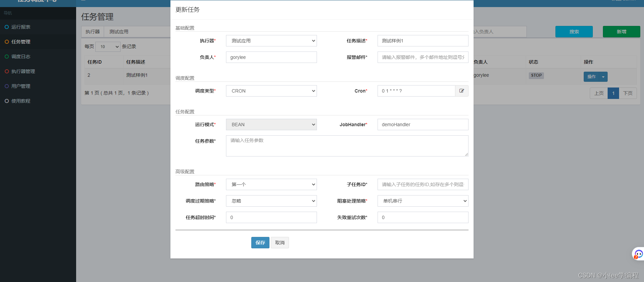Expand the 调度过期策略 dropdown
The image size is (644, 282).
[271, 201]
